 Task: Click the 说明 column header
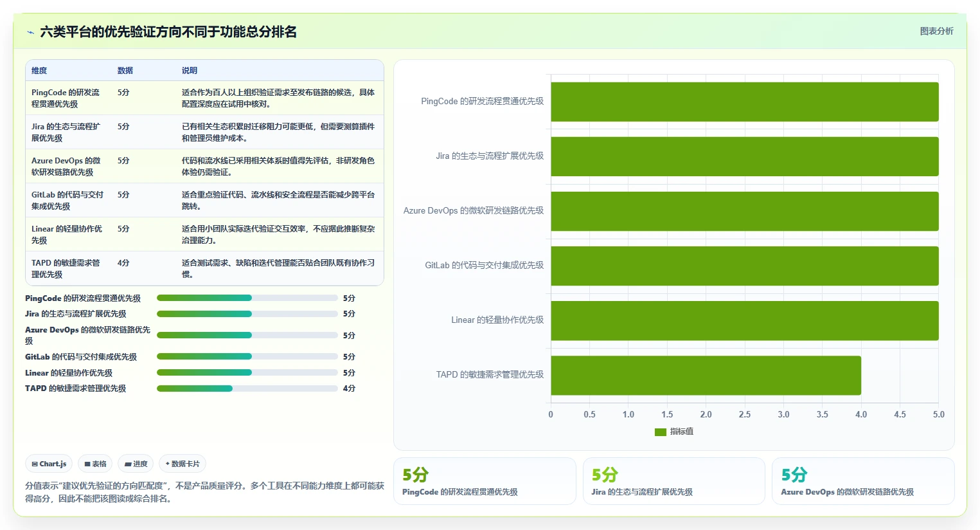point(190,71)
